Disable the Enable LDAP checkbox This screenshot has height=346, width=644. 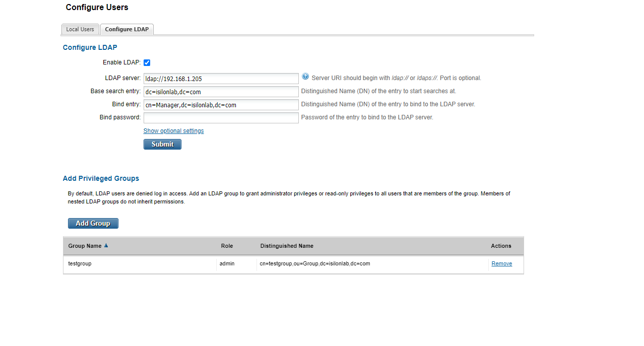tap(147, 62)
